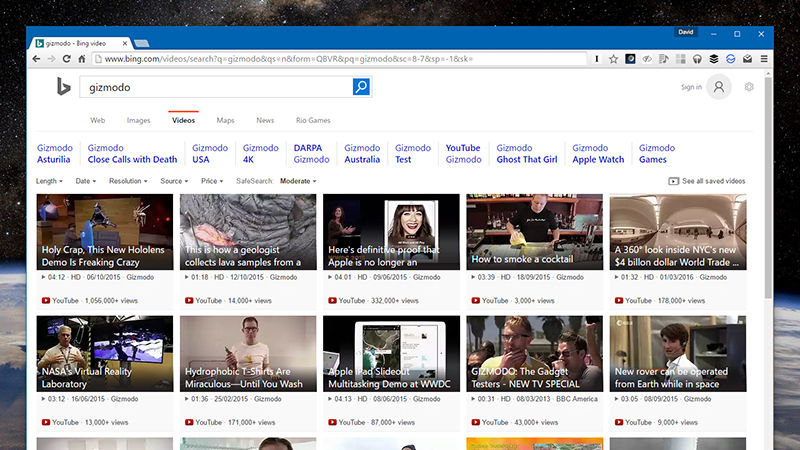Open Bing settings gear icon
The image size is (800, 450).
click(749, 88)
